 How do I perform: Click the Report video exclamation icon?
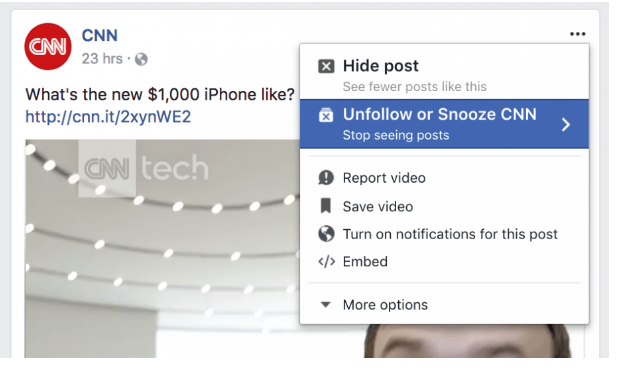[326, 178]
